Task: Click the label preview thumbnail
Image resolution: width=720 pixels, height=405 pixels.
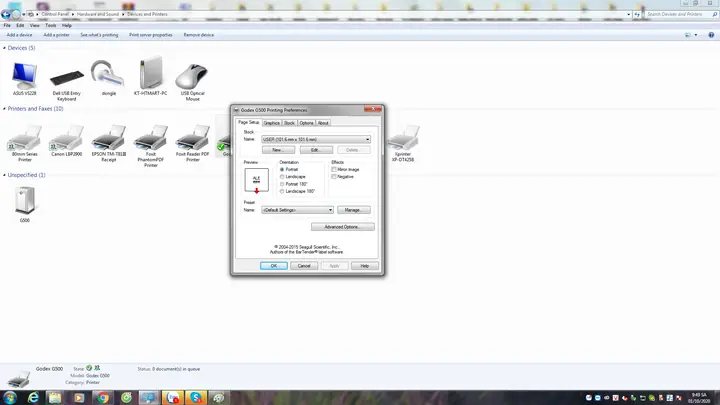Action: [x=257, y=180]
